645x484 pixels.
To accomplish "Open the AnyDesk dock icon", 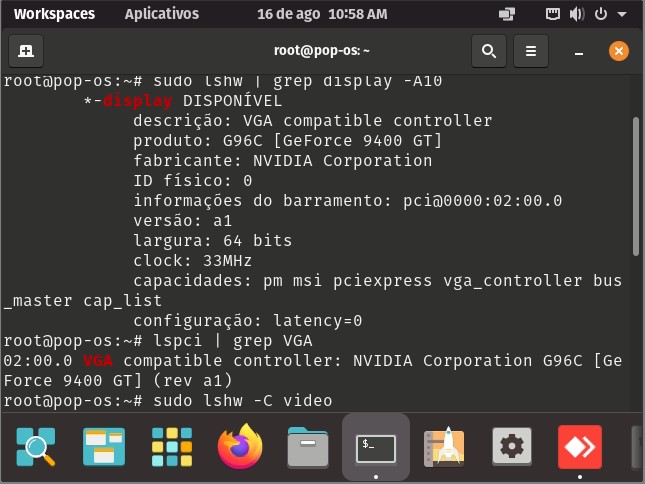I will click(580, 447).
